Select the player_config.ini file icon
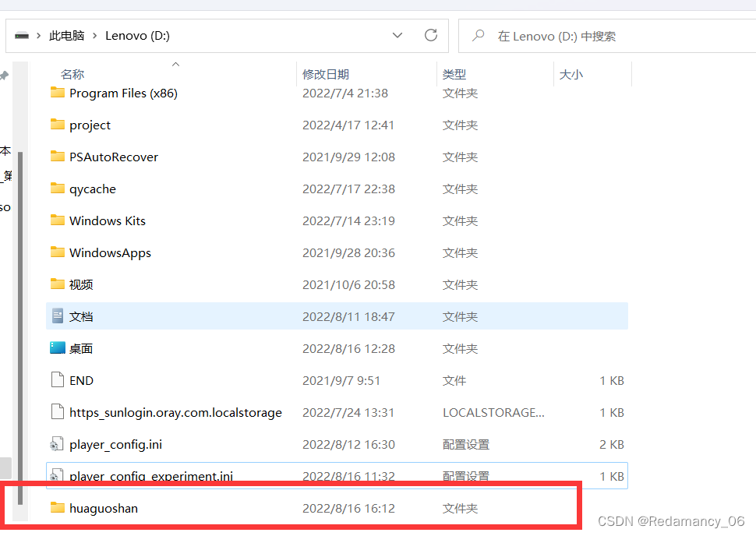 coord(57,444)
